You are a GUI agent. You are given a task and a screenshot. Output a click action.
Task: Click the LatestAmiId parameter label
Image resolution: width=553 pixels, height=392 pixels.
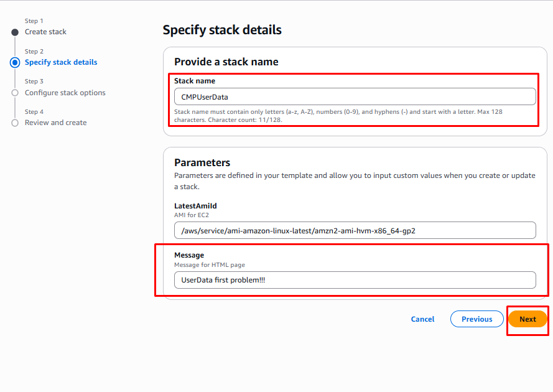(195, 206)
